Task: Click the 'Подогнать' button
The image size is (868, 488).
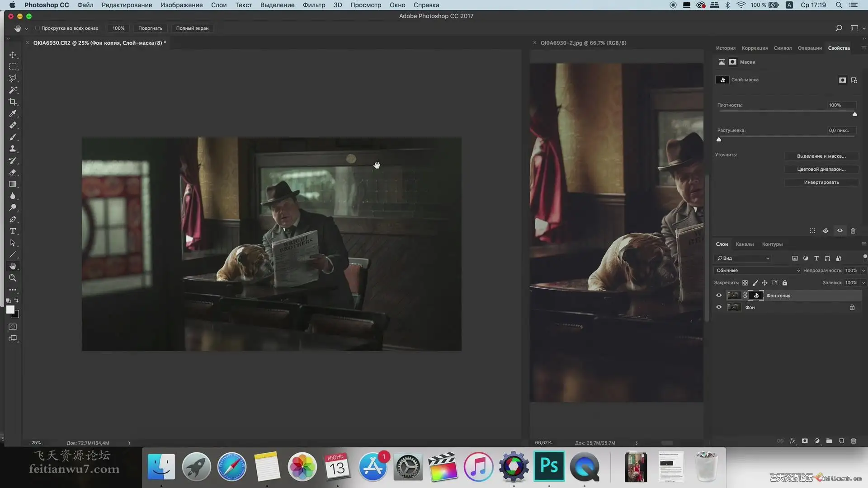Action: tap(150, 28)
